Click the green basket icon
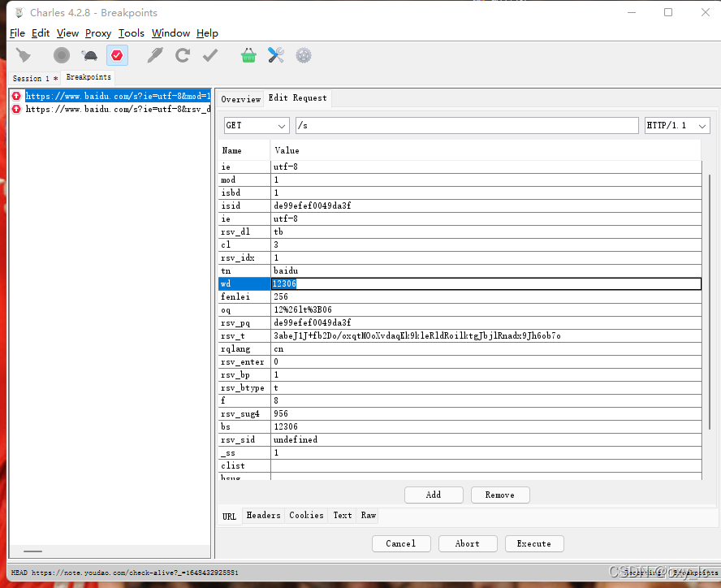The width and height of the screenshot is (721, 588). (248, 56)
